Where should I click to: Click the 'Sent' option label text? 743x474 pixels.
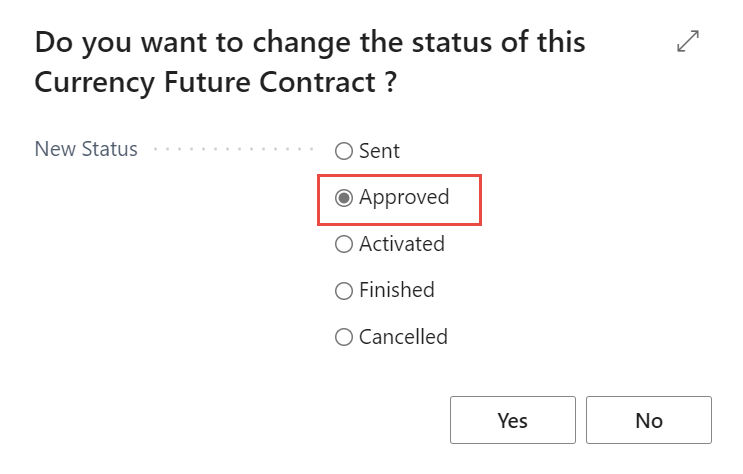point(379,152)
